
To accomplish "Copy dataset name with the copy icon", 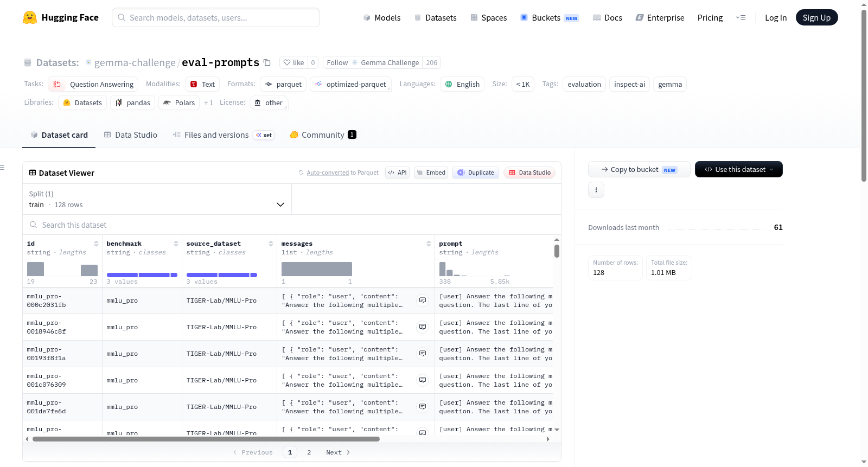I will click(267, 62).
